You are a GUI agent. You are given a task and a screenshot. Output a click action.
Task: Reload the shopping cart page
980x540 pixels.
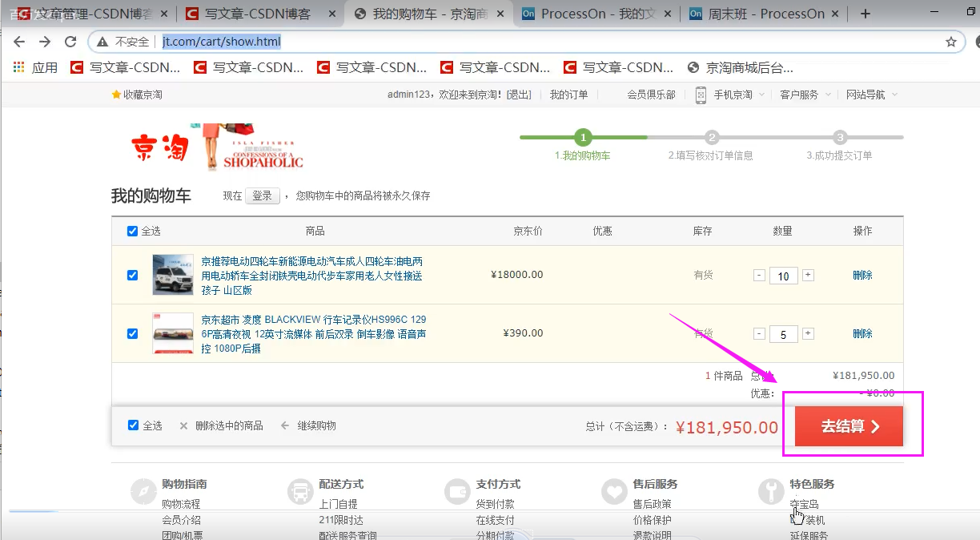[x=70, y=42]
